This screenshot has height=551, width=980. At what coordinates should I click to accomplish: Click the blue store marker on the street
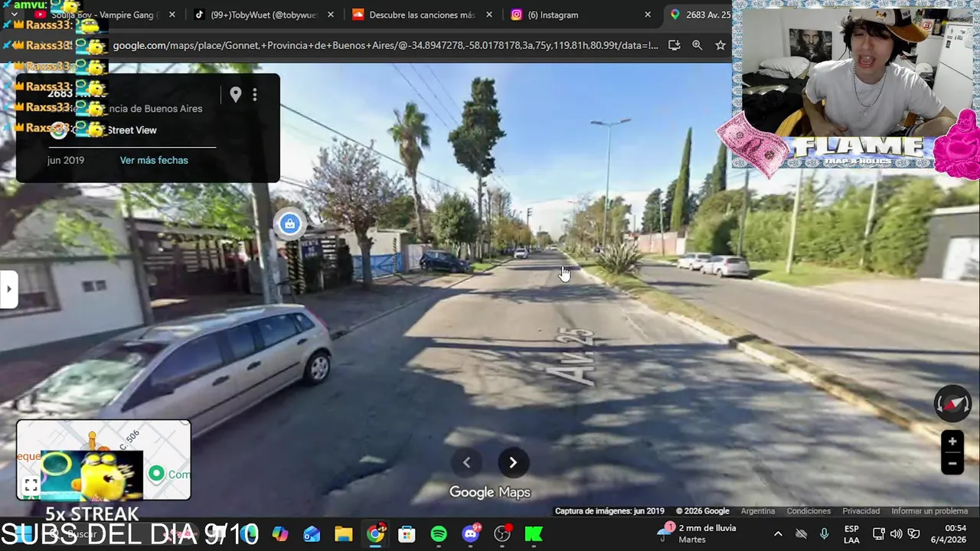pos(289,223)
